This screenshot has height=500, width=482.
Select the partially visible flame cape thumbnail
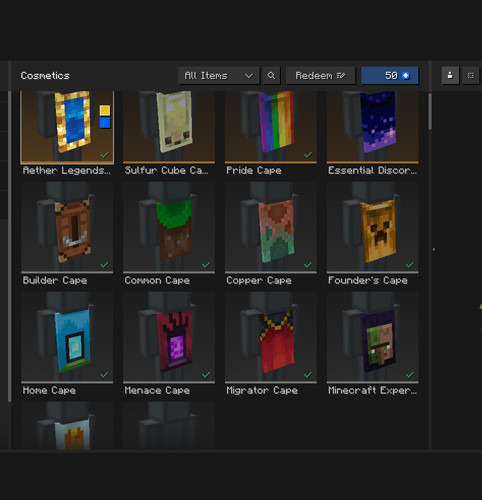[x=67, y=426]
